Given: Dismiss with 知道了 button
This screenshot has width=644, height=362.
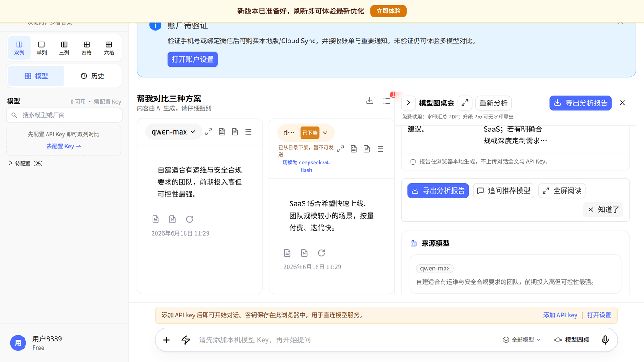Looking at the screenshot, I should 603,210.
